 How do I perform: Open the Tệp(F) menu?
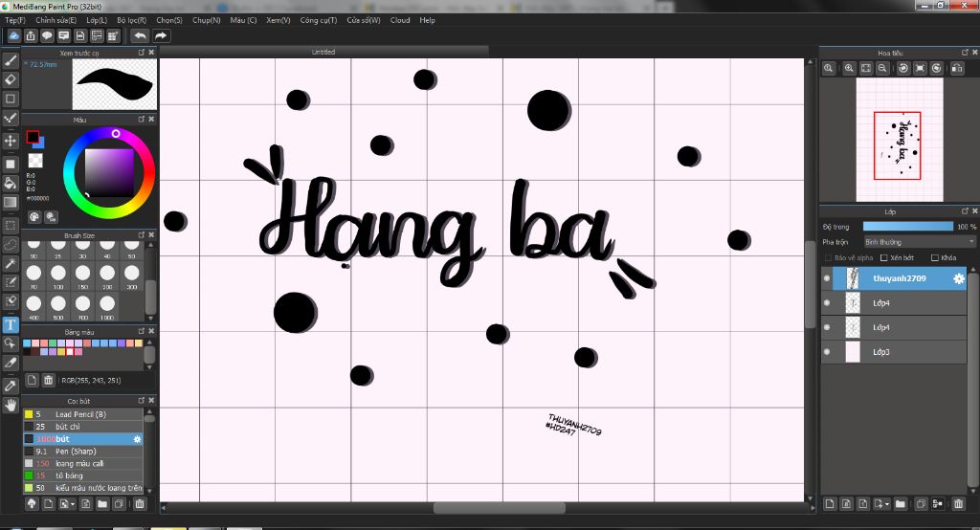coord(15,20)
